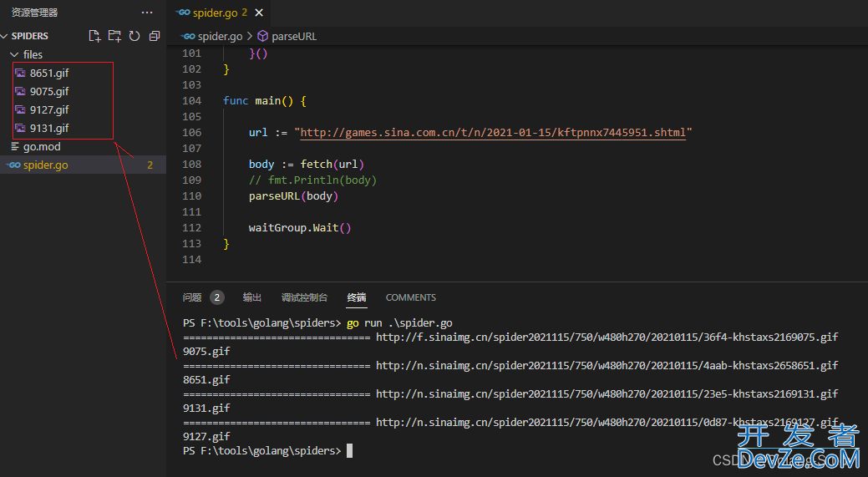Open the 问题 problems panel tab
This screenshot has width=868, height=477.
click(192, 297)
